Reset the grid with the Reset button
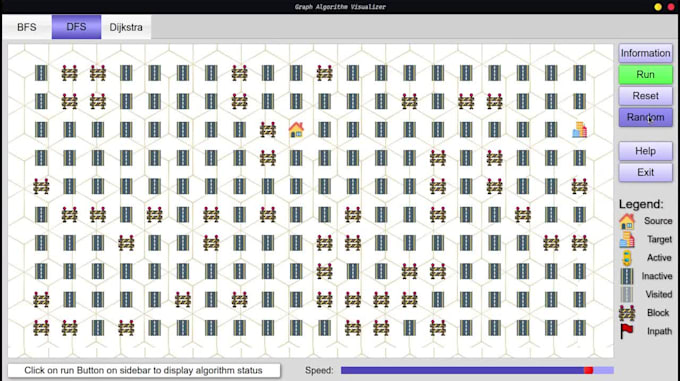The image size is (680, 381). [645, 96]
